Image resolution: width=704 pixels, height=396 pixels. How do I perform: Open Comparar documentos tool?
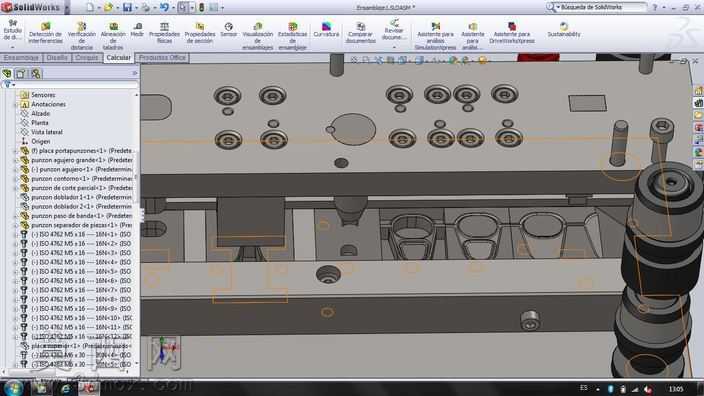[361, 33]
